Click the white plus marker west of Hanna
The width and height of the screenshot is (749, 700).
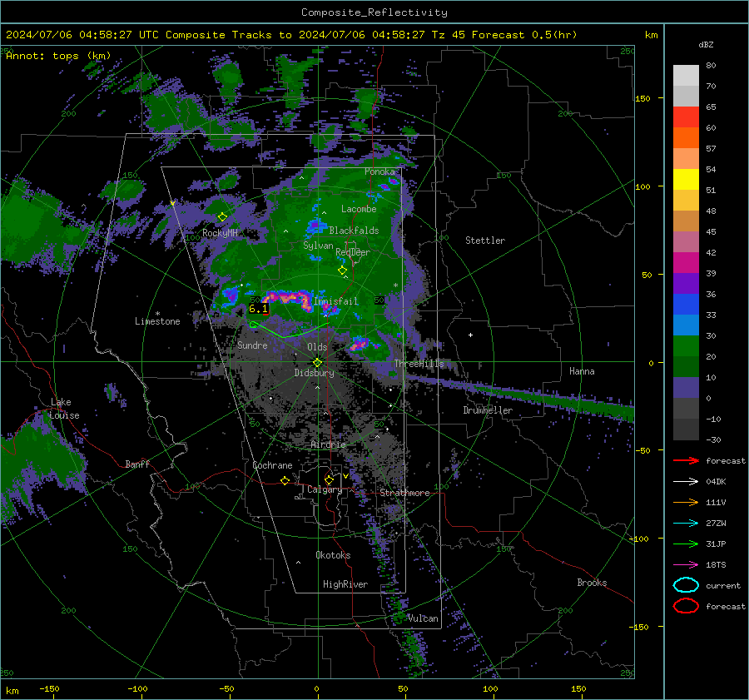tap(470, 335)
